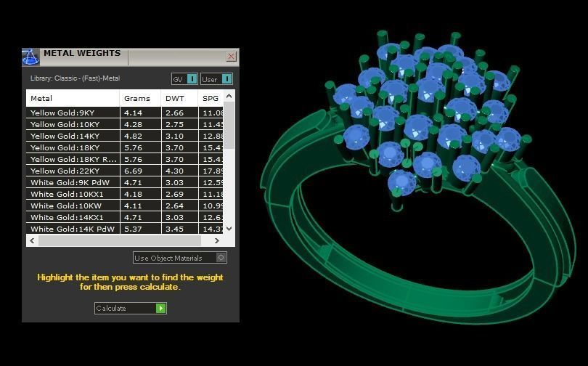Sort by the Grams column header

pos(140,98)
